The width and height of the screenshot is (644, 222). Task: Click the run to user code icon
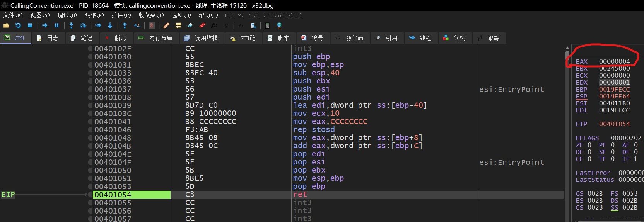point(137,25)
